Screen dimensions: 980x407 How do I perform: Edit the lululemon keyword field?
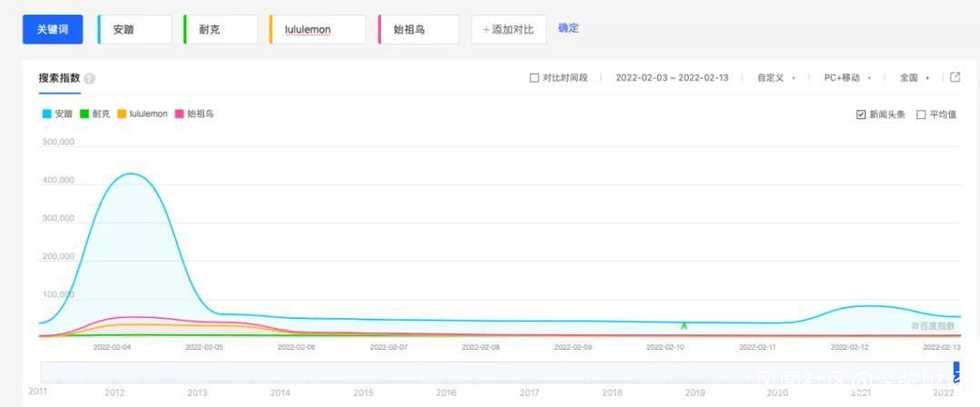[x=318, y=29]
